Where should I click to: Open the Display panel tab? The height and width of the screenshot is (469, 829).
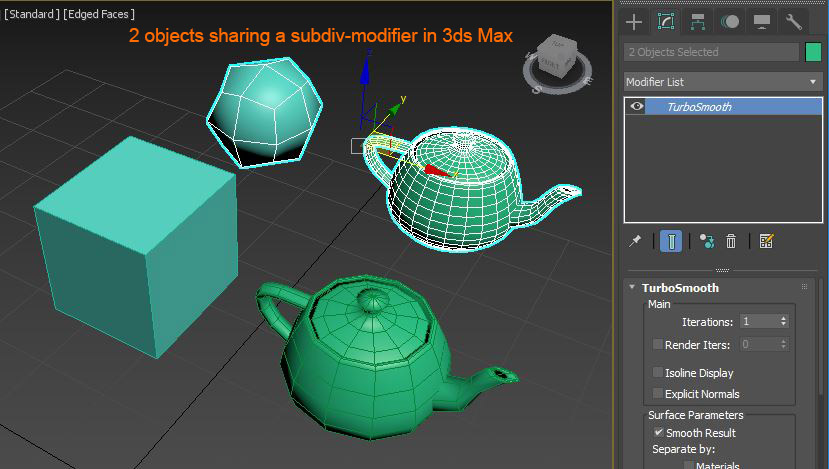coord(762,22)
